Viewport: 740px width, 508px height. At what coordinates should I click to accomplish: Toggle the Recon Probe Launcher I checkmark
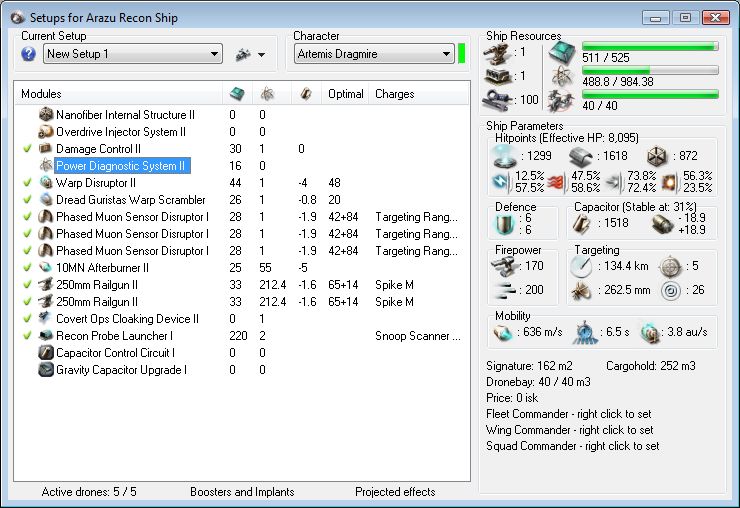point(27,335)
